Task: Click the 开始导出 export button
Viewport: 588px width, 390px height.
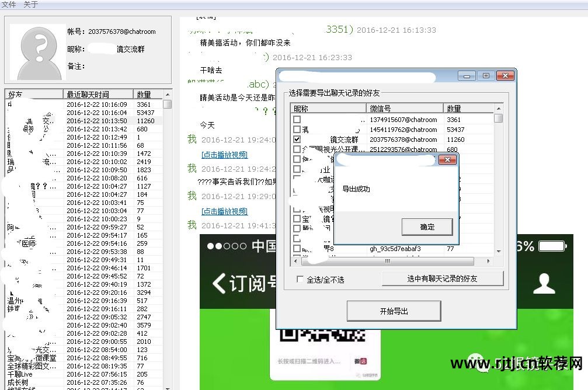Action: (x=394, y=311)
